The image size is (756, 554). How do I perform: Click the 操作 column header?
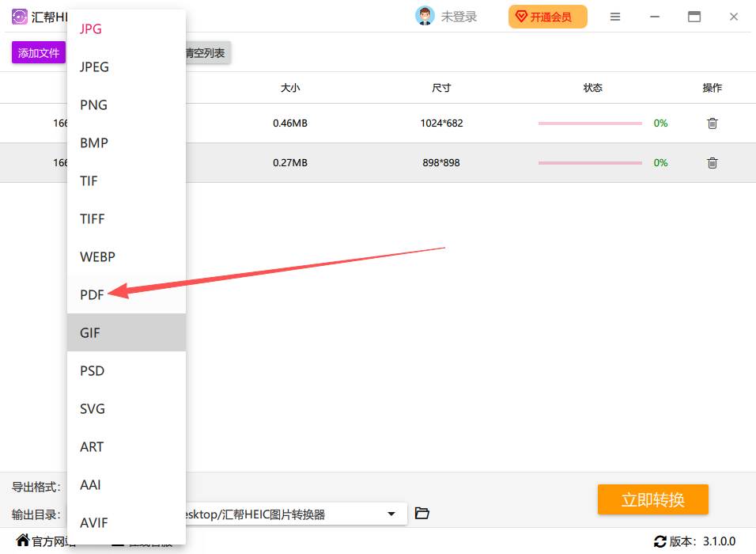[x=713, y=88]
